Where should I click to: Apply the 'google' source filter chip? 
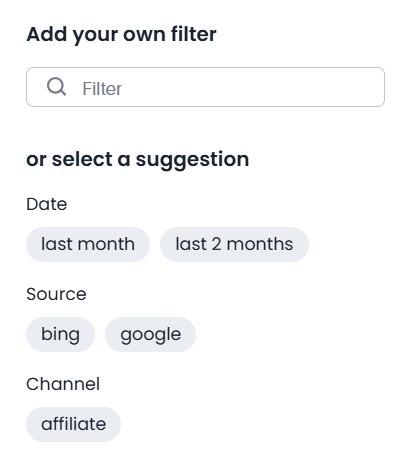(150, 334)
